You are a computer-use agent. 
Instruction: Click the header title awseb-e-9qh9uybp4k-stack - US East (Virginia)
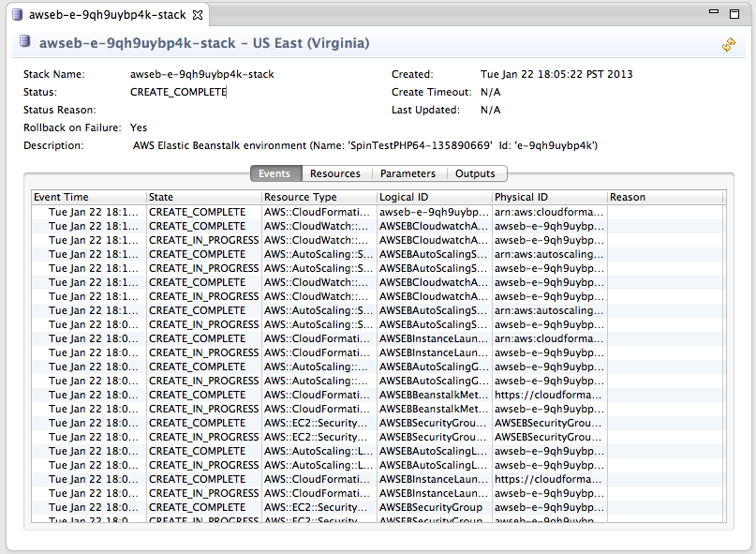(204, 43)
